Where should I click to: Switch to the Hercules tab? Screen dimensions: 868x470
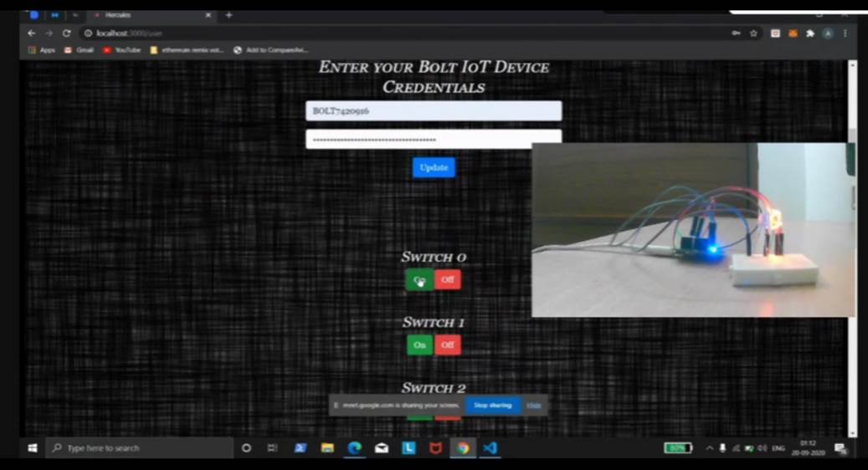(x=150, y=15)
